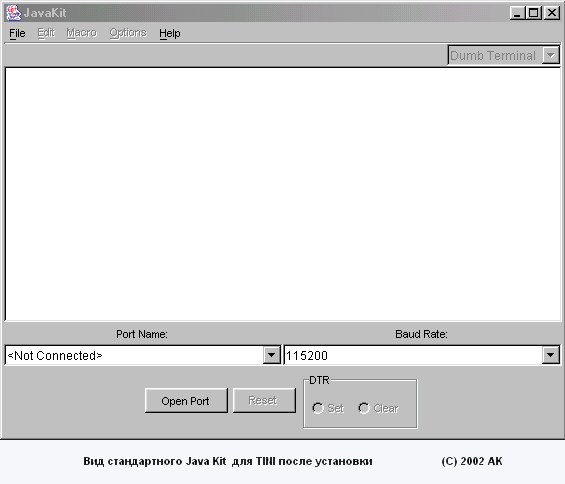Viewport: 565px width, 484px height.
Task: Open the File menu
Action: pos(17,33)
